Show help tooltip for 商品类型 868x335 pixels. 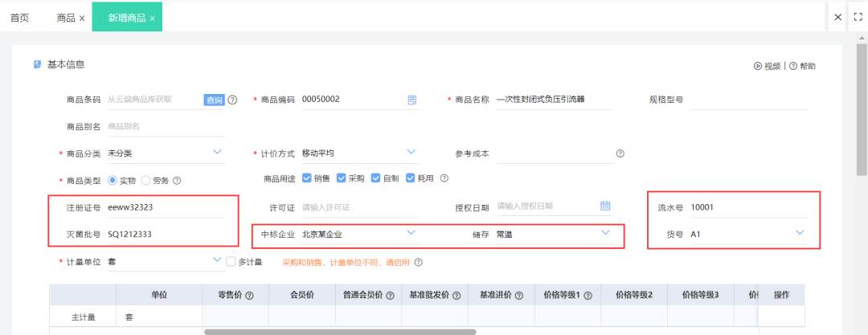click(177, 181)
